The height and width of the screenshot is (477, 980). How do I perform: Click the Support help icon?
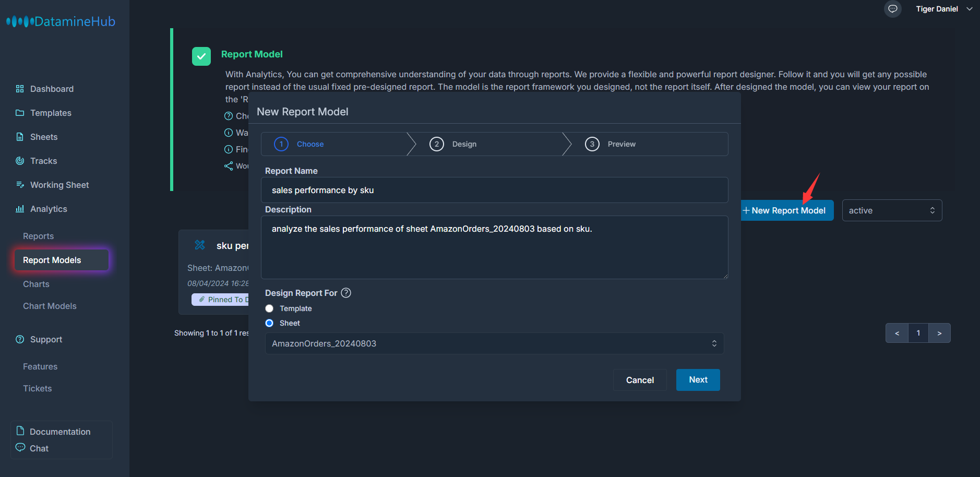(20, 339)
